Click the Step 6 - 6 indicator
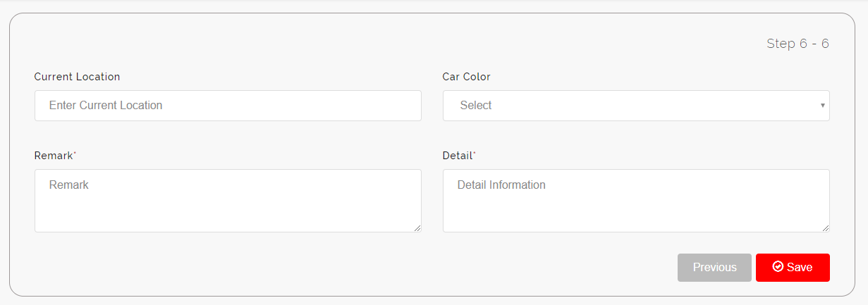Screen dimensions: 868x305 (797, 44)
